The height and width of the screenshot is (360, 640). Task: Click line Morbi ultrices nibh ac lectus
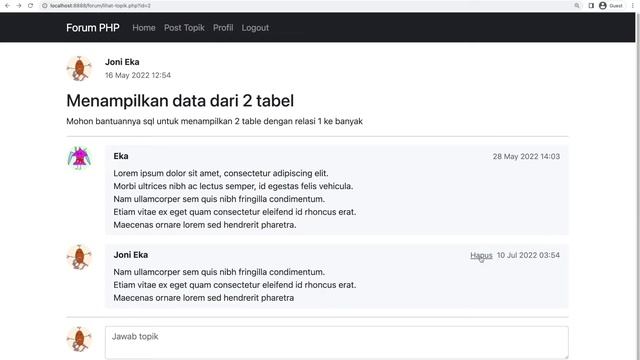233,186
